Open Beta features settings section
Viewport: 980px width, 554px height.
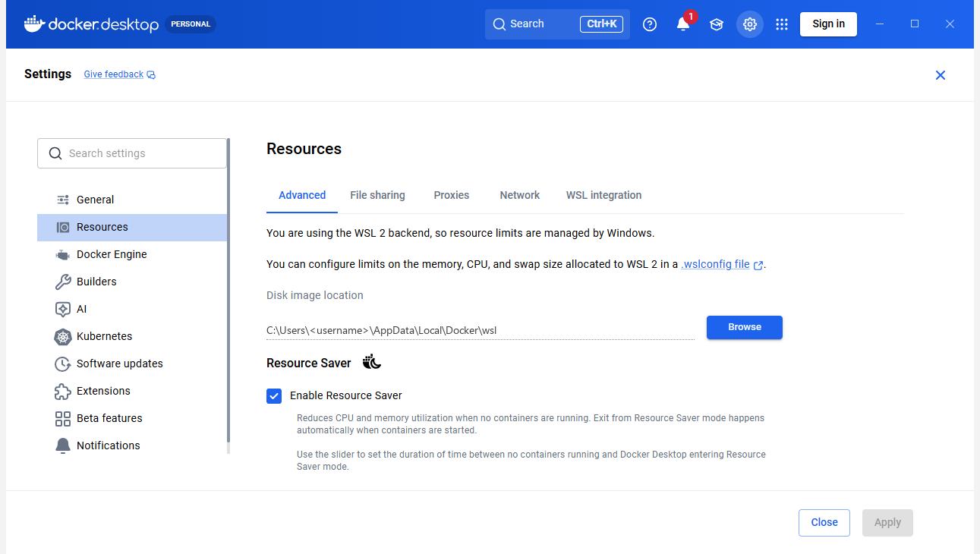click(x=132, y=418)
